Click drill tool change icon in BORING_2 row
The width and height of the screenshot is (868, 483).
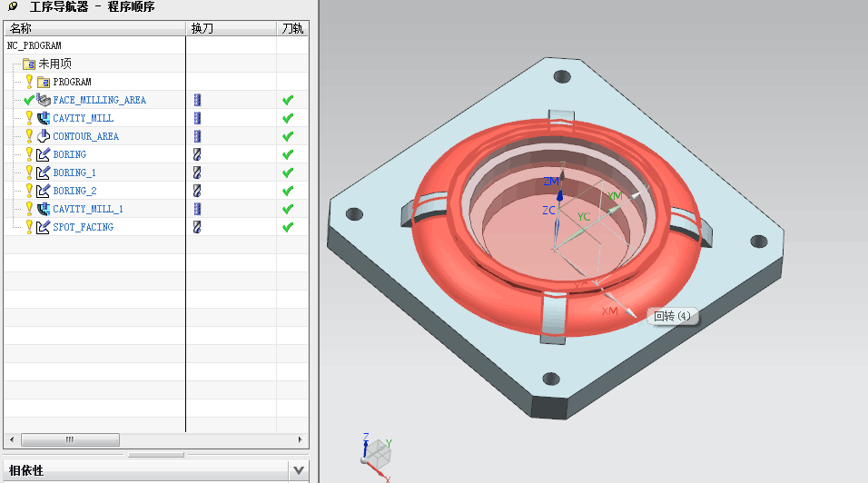197,191
